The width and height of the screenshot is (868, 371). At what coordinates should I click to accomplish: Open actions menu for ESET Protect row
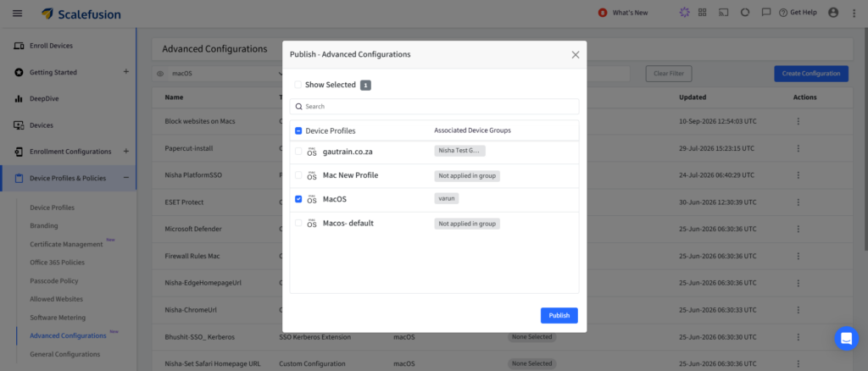[798, 202]
